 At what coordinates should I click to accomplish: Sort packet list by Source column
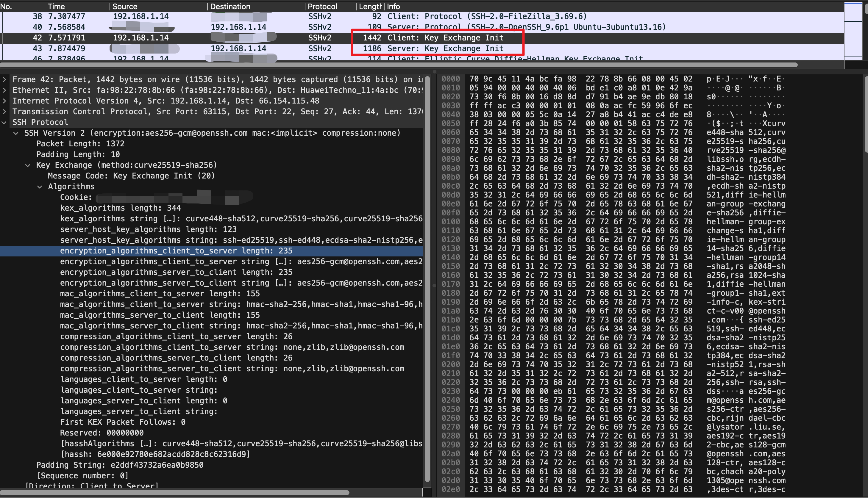click(x=158, y=6)
